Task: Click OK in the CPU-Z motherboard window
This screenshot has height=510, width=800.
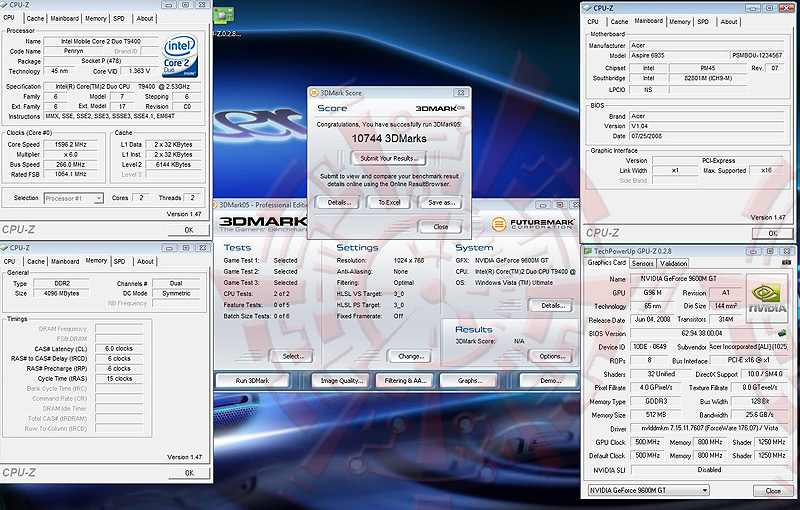Action: [772, 234]
